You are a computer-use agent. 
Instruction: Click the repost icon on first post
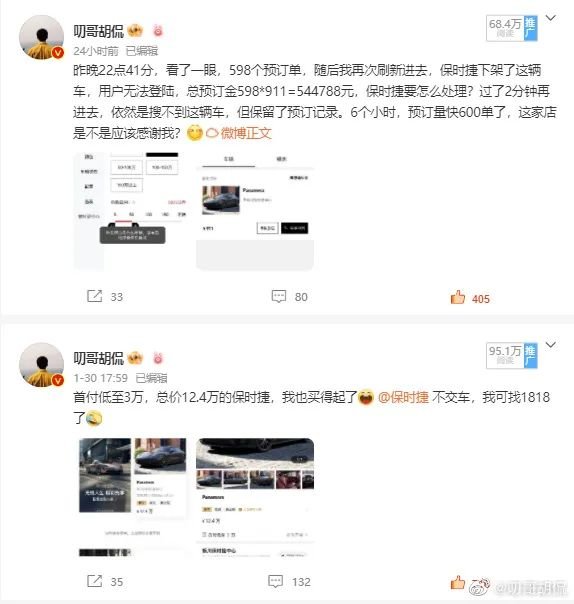(94, 296)
